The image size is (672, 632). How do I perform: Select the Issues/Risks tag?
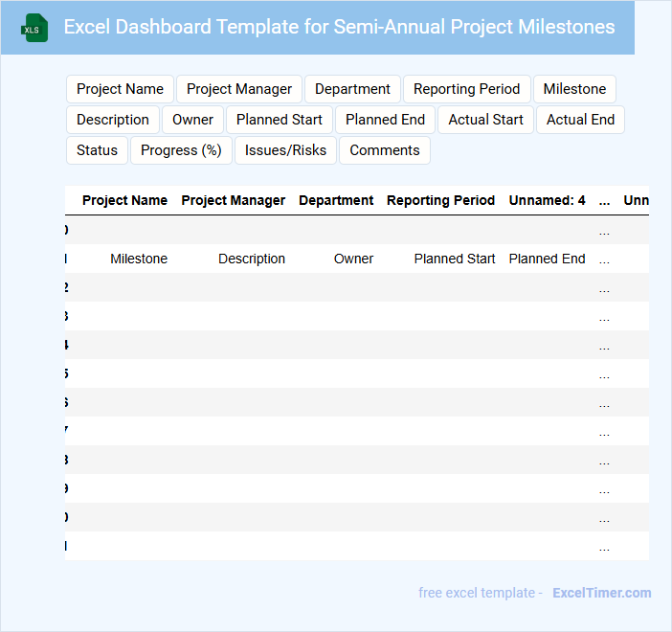pos(285,150)
